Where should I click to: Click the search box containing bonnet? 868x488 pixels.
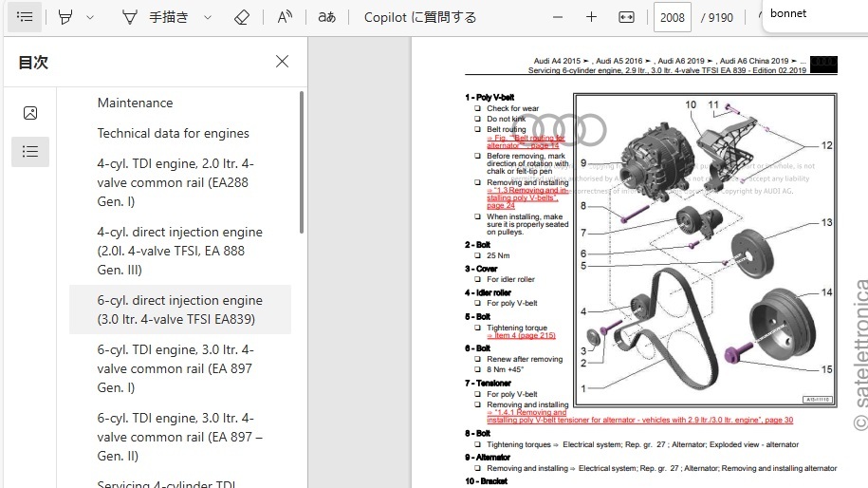tap(815, 13)
